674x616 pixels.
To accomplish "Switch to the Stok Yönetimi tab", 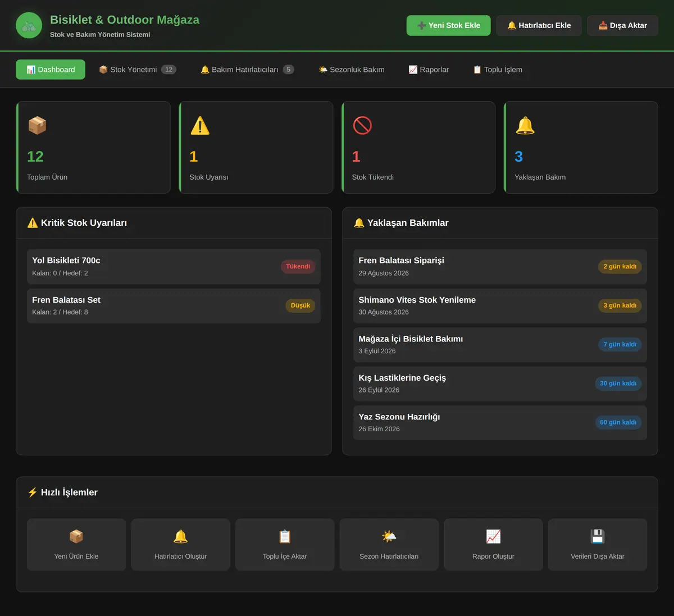I will click(x=138, y=70).
